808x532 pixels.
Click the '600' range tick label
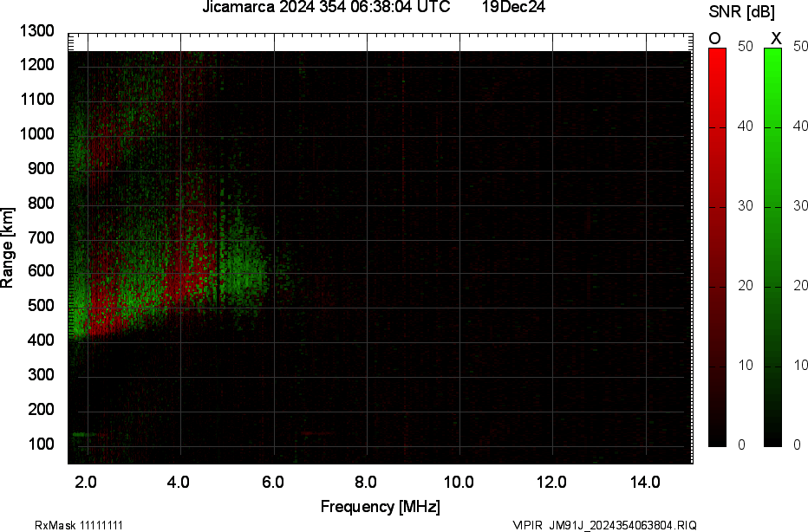(42, 271)
